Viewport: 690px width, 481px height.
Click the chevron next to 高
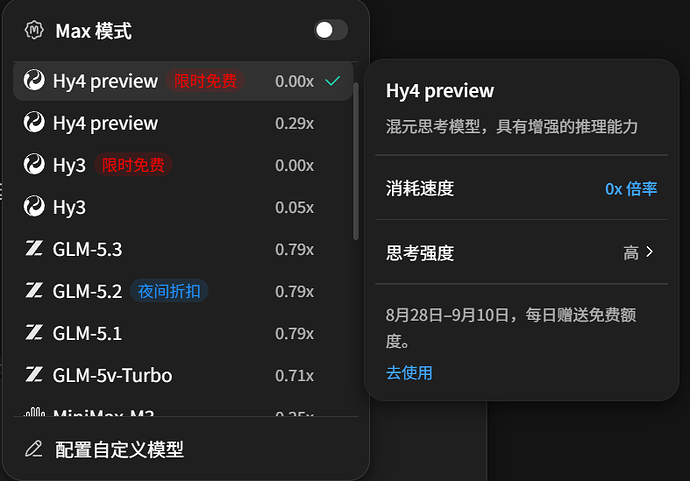pos(650,252)
